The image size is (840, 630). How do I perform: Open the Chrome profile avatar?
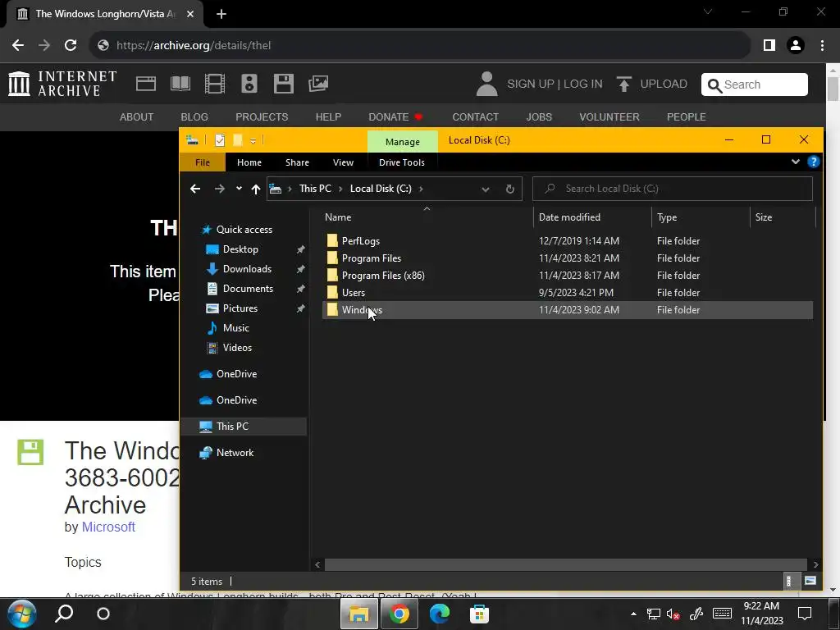coord(796,46)
